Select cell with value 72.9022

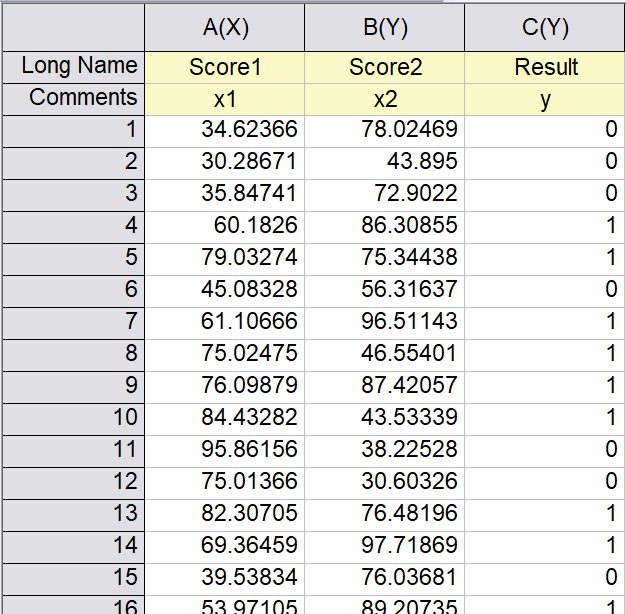pyautogui.click(x=385, y=195)
